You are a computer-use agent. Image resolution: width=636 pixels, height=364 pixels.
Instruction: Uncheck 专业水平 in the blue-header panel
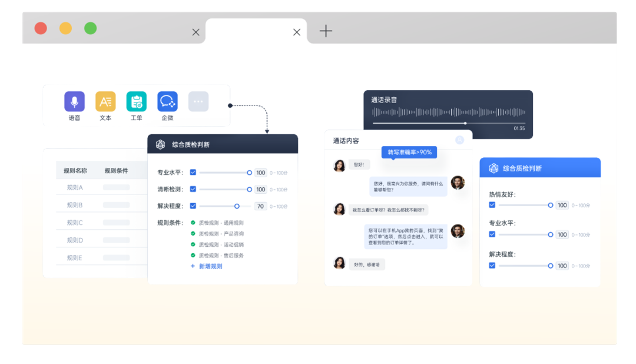pos(492,234)
